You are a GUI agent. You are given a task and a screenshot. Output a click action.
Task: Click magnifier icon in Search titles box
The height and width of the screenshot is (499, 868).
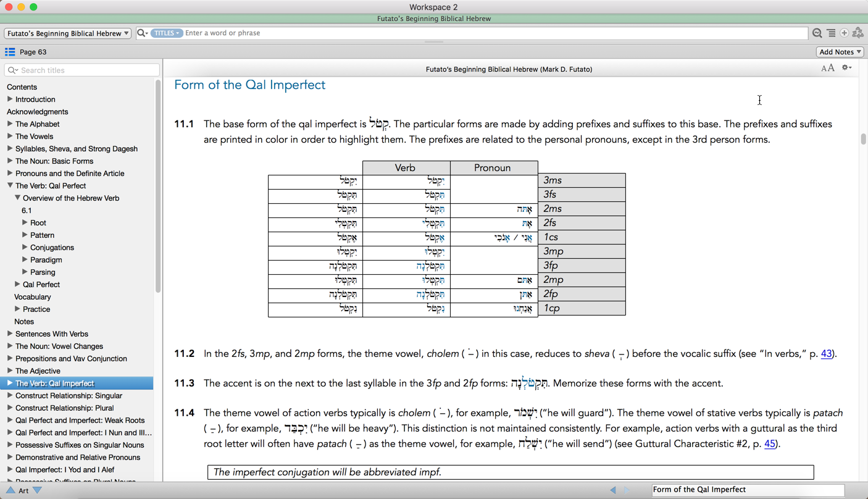[x=13, y=70]
